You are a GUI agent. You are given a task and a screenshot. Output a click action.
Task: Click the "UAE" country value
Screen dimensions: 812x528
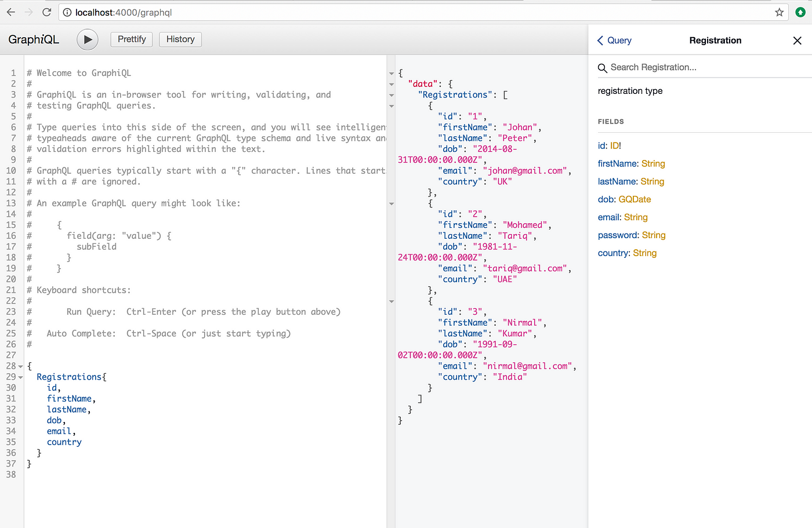(x=505, y=279)
